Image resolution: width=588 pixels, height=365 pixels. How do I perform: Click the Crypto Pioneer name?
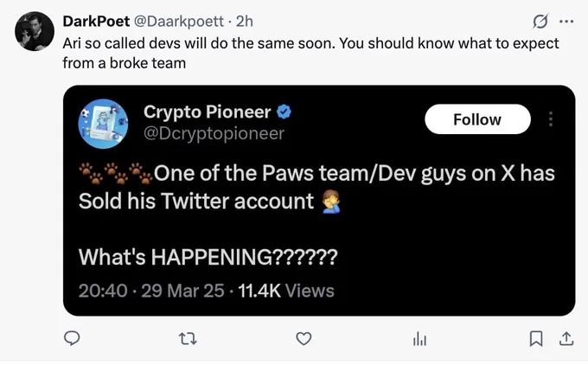[207, 112]
